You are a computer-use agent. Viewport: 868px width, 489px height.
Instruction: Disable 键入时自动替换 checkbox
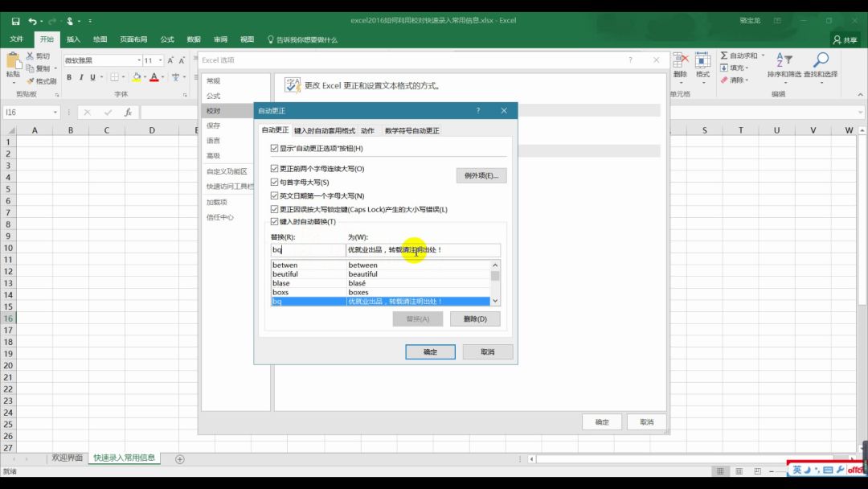point(275,221)
